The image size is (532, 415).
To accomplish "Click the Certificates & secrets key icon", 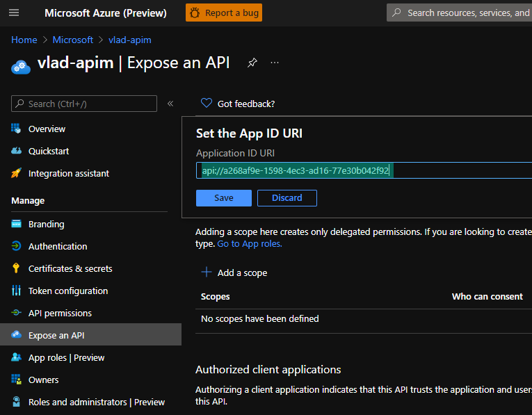I will pos(16,268).
